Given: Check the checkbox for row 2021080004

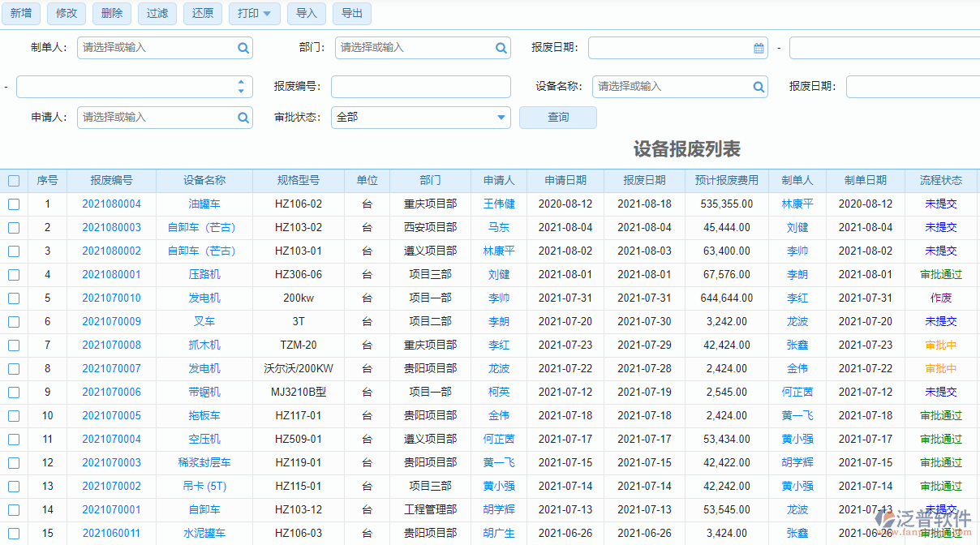Looking at the screenshot, I should pos(14,204).
